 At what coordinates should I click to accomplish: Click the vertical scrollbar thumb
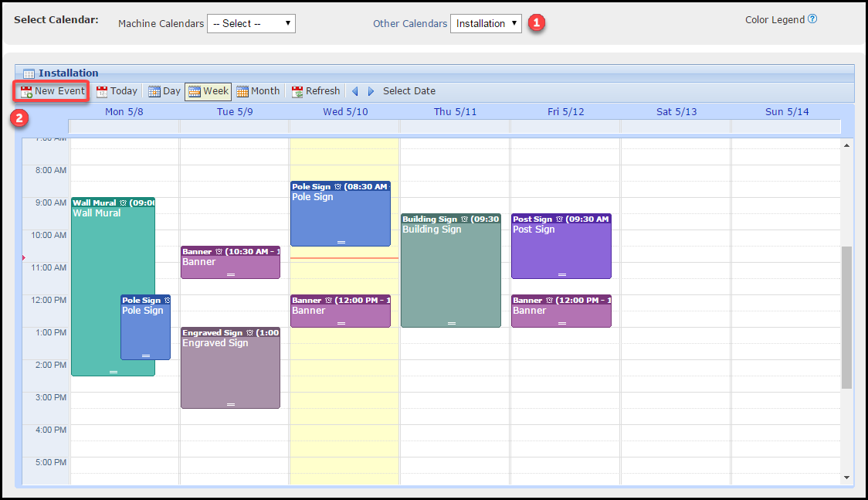pyautogui.click(x=846, y=318)
